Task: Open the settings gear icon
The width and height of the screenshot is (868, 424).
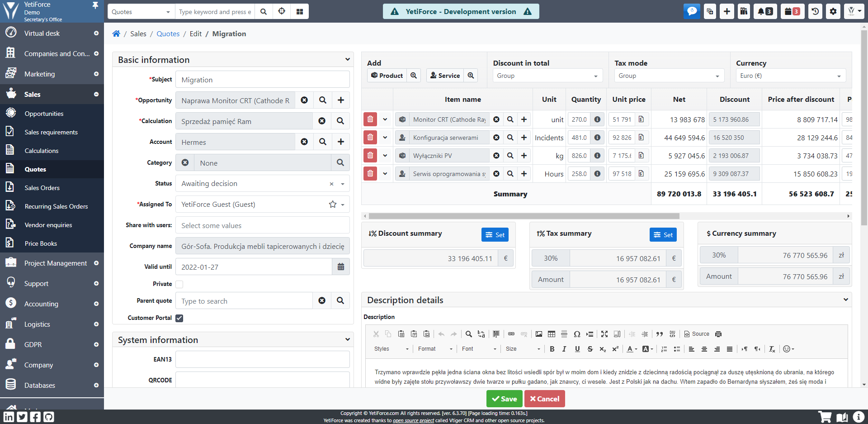Action: point(833,11)
